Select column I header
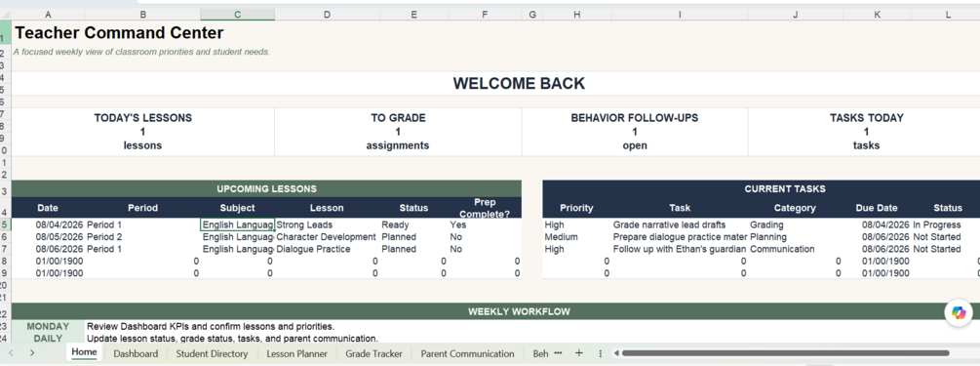 (680, 15)
